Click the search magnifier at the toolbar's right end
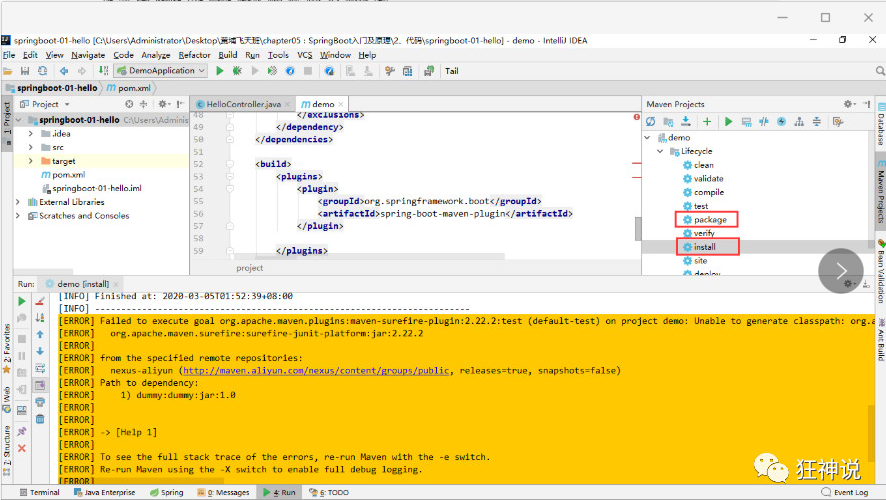 880,71
